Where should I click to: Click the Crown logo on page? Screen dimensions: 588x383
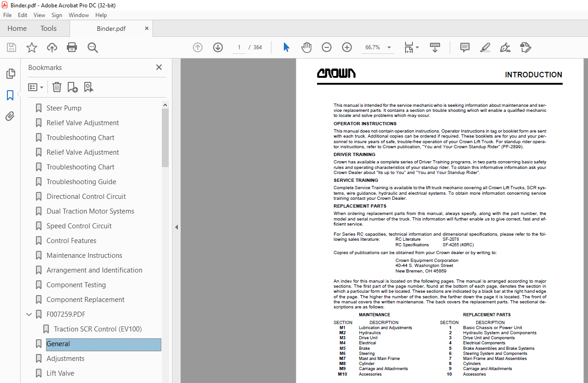pyautogui.click(x=336, y=73)
